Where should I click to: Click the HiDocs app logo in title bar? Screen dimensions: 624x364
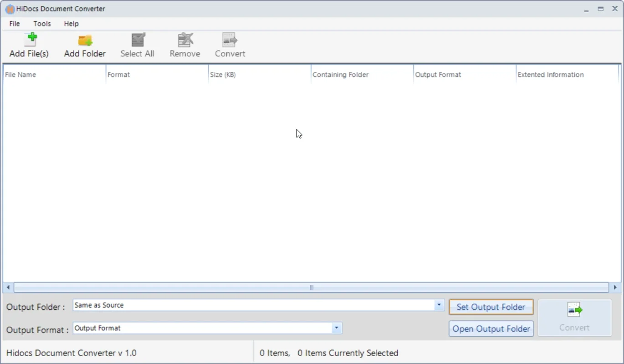10,9
